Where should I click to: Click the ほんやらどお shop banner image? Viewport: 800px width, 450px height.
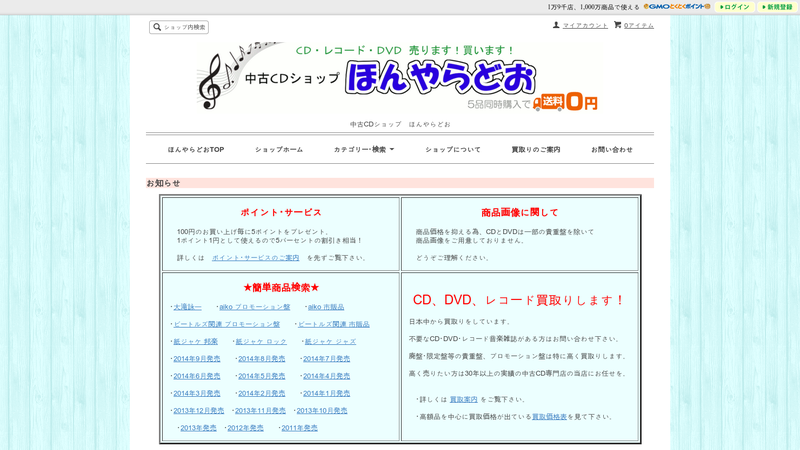(399, 77)
